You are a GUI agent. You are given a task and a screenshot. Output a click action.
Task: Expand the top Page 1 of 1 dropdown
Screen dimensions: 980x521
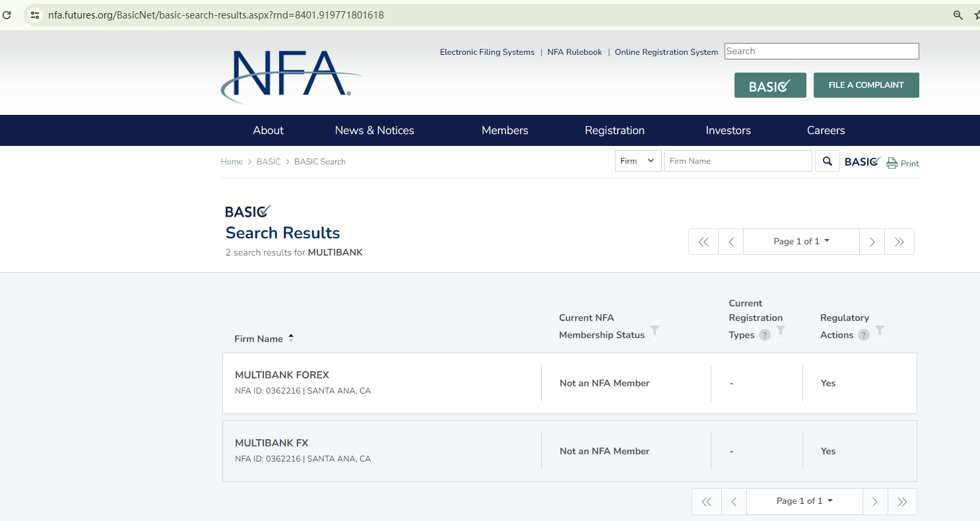(801, 242)
